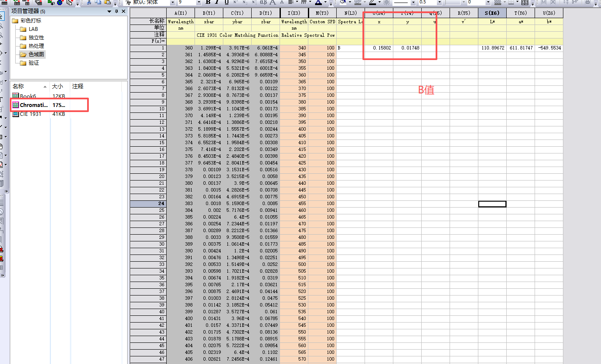Open the line color dropdown arrow
This screenshot has height=364, width=601.
pos(379,2)
